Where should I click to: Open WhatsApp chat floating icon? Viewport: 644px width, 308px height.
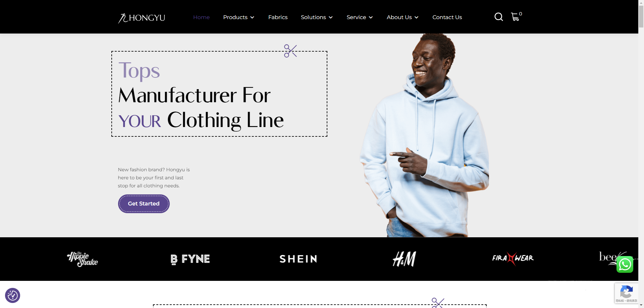pos(625,264)
